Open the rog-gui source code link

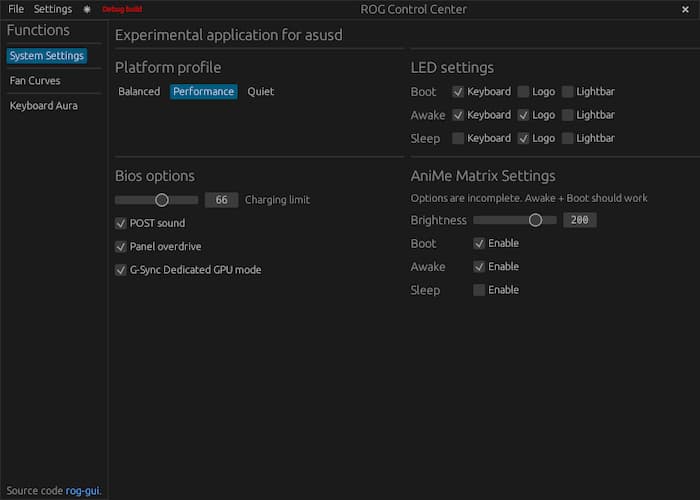(x=83, y=491)
